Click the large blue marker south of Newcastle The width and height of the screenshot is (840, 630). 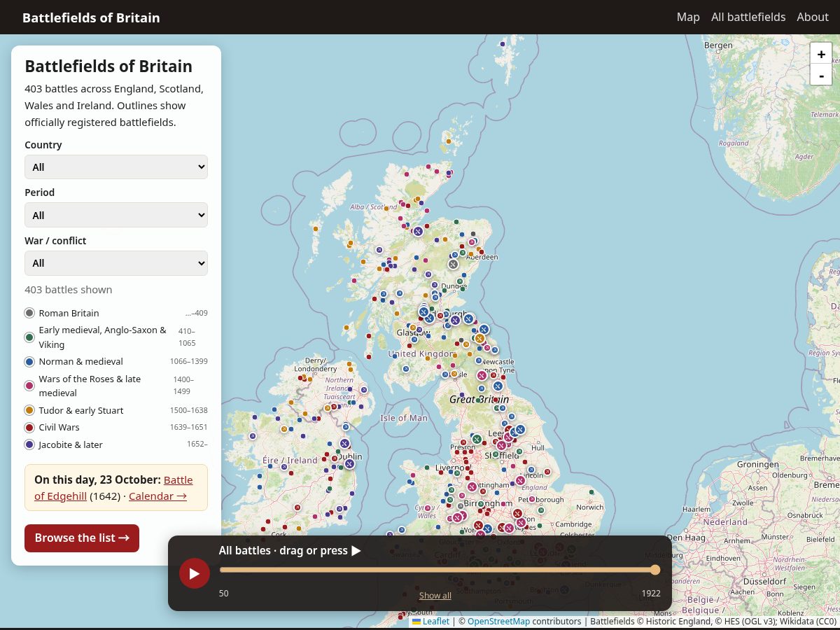498,386
